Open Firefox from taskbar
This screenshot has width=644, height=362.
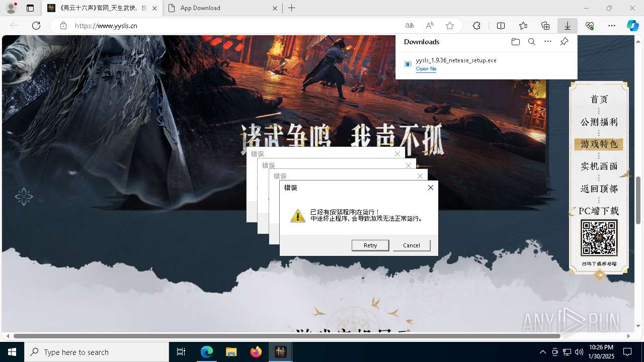[x=256, y=352]
